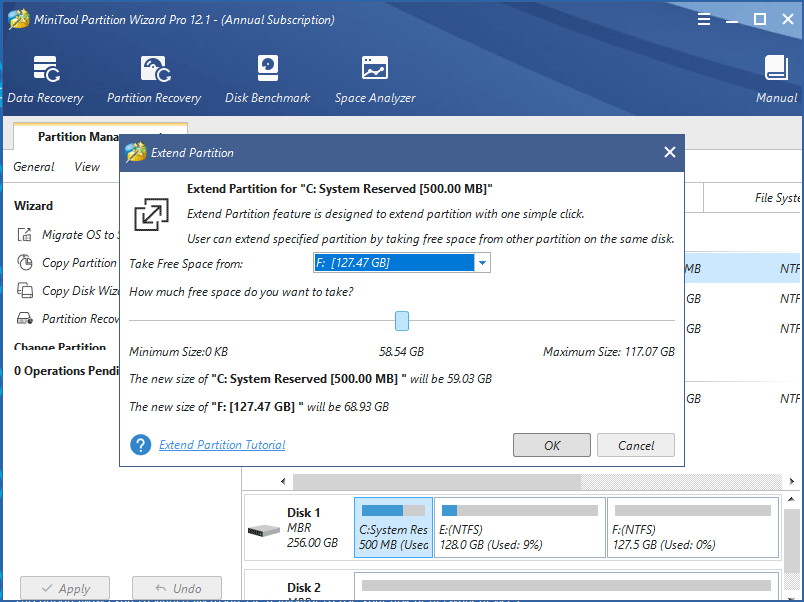The width and height of the screenshot is (804, 602).
Task: Click the Minimum Size:0 KB text
Action: click(x=178, y=351)
